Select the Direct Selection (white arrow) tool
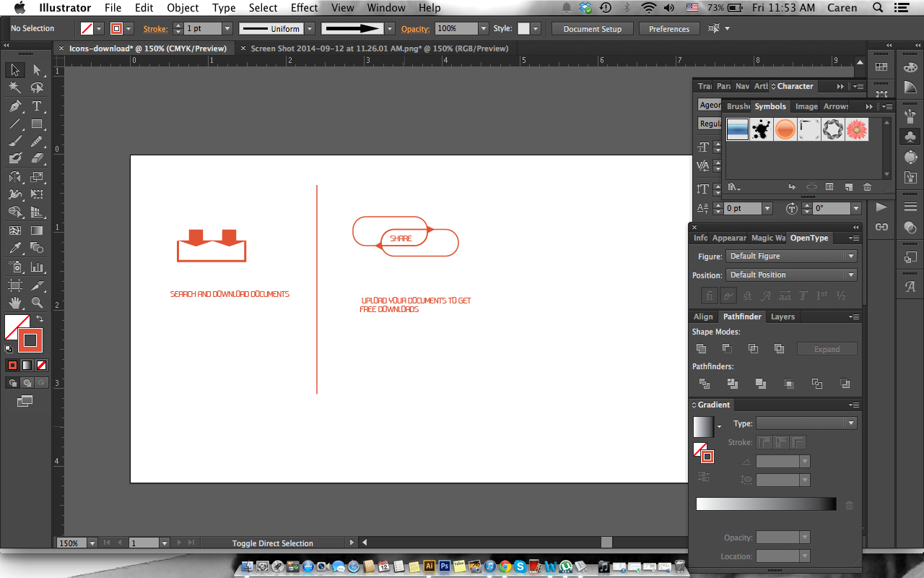Screen dimensions: 924x578 [x=37, y=70]
